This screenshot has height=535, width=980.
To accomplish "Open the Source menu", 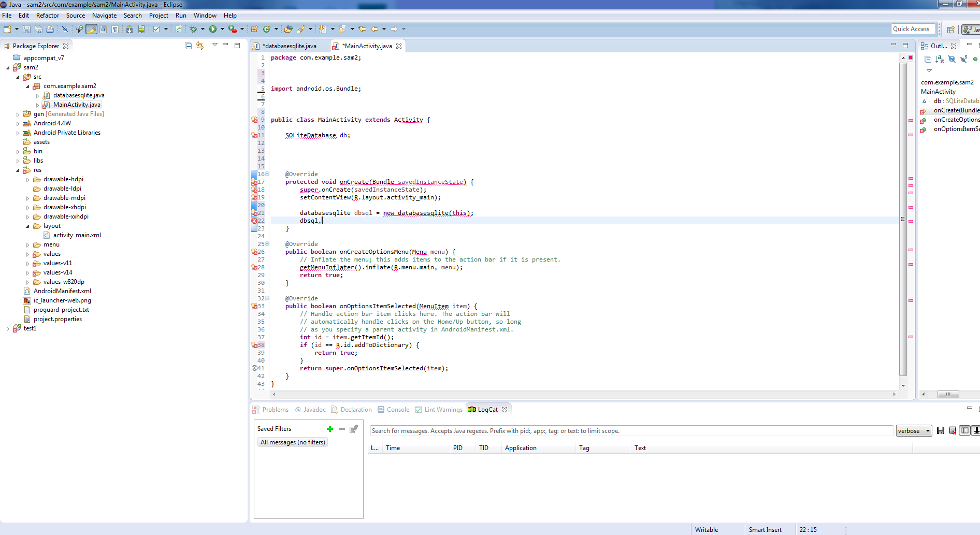I will click(76, 16).
